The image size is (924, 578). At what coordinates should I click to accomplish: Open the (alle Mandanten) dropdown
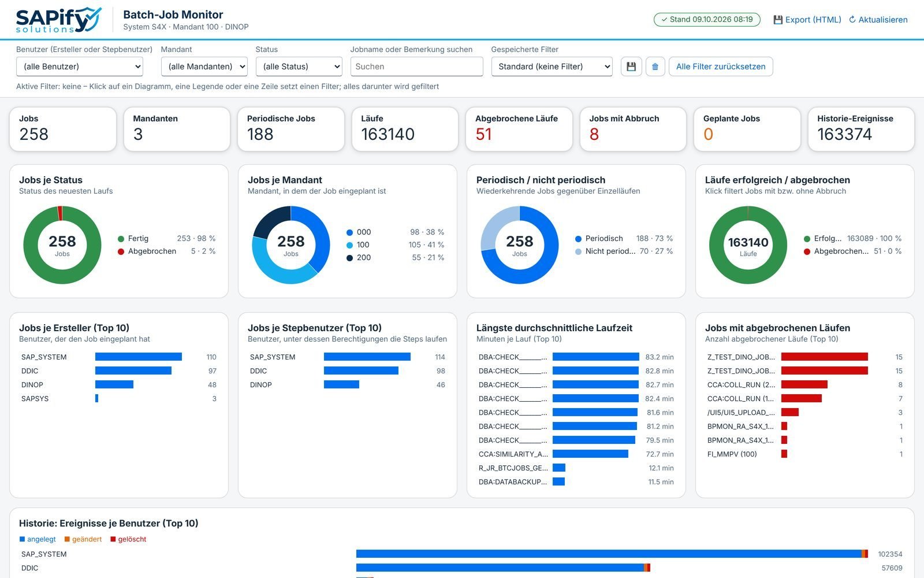(204, 66)
